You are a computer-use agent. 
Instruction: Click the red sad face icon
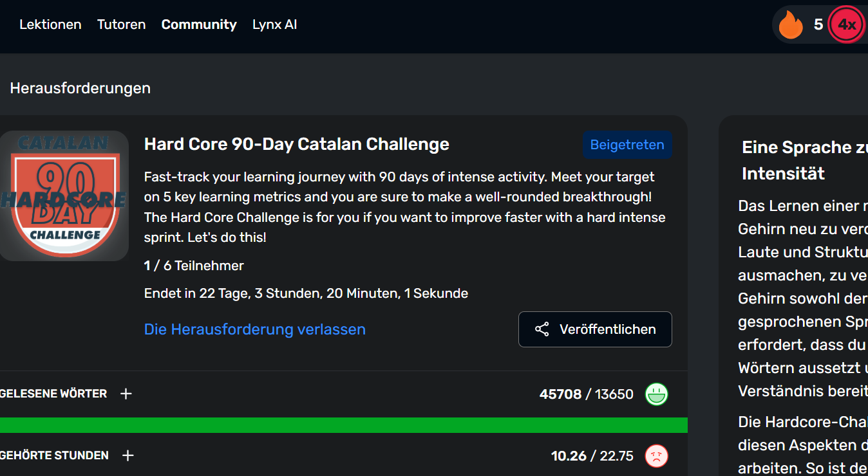tap(656, 456)
